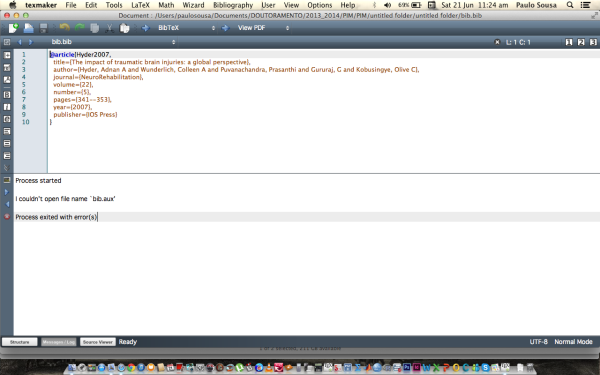Click the @article entry line in editor

pyautogui.click(x=80, y=54)
